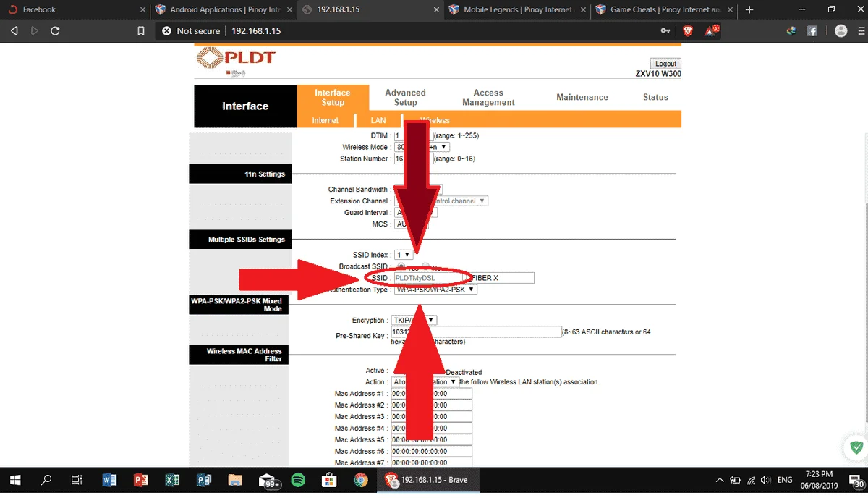Launch Spotify from the taskbar
Image resolution: width=868 pixels, height=498 pixels.
(x=297, y=479)
